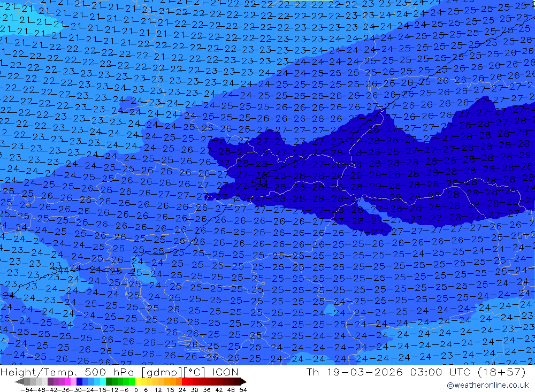Click the 'Height/Temp. 500 hPa' map title
The image size is (535, 392).
67,372
